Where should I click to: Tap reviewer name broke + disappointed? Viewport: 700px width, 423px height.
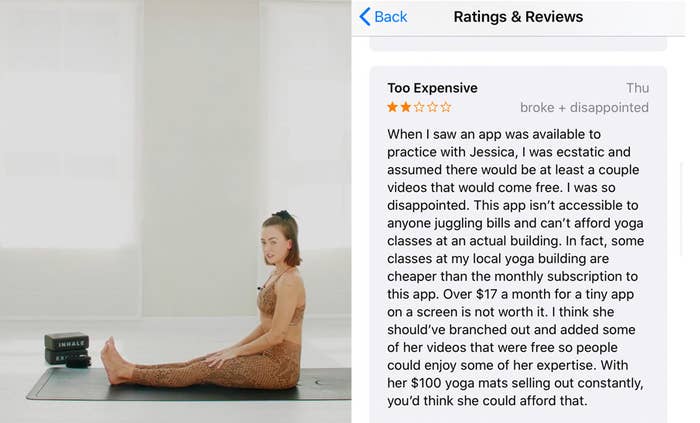point(584,108)
